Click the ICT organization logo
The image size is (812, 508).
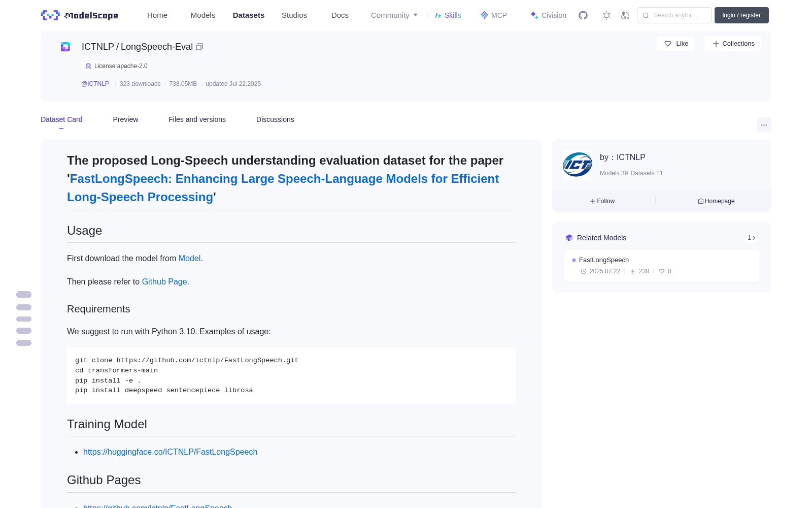578,165
